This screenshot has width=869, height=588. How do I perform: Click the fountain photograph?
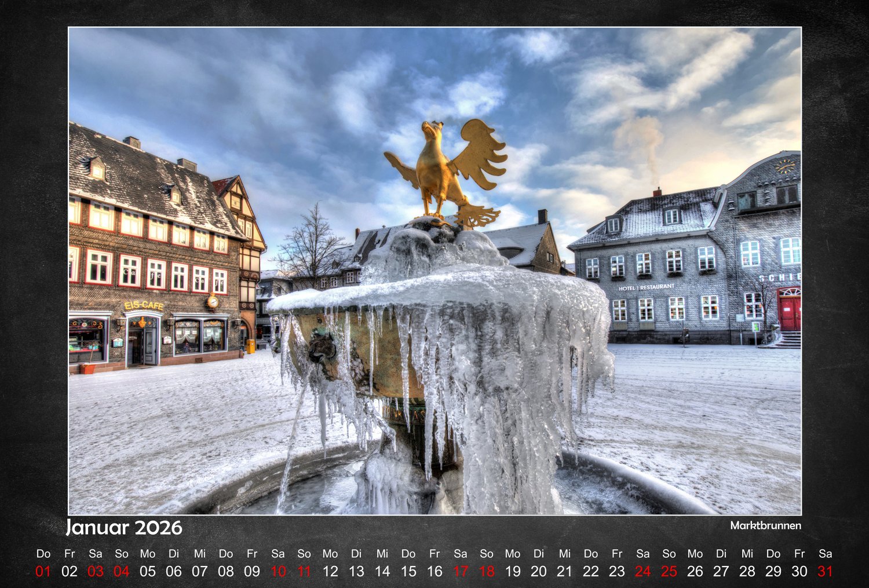[x=435, y=271]
